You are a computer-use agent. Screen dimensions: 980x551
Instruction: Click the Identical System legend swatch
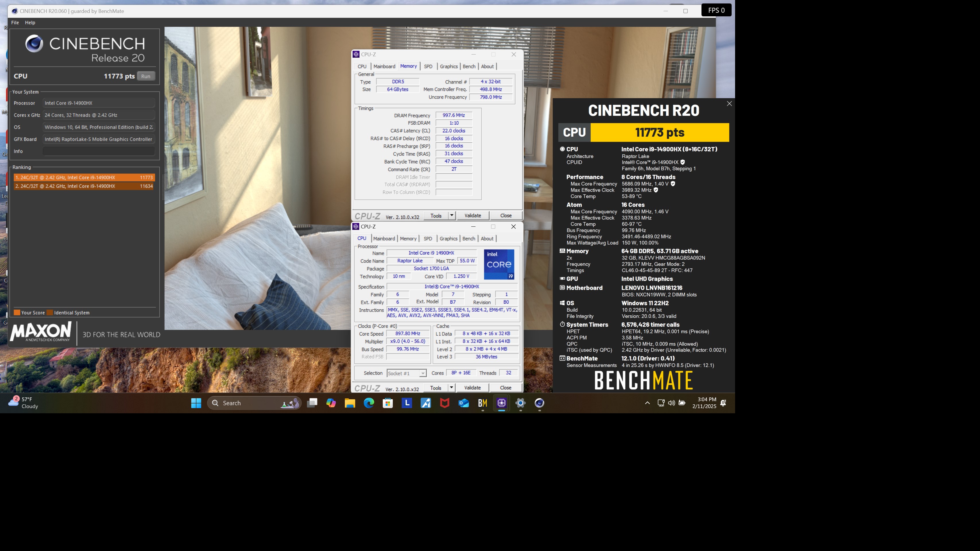coord(50,313)
